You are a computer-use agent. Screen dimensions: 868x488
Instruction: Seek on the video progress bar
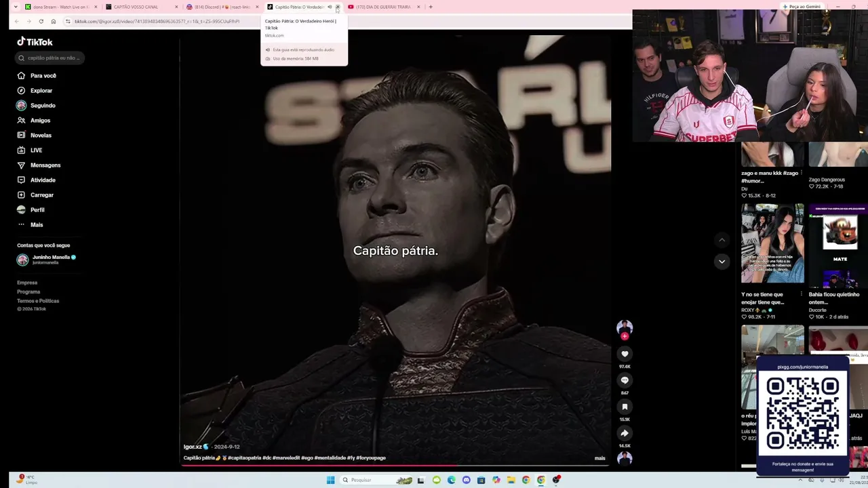click(x=395, y=465)
